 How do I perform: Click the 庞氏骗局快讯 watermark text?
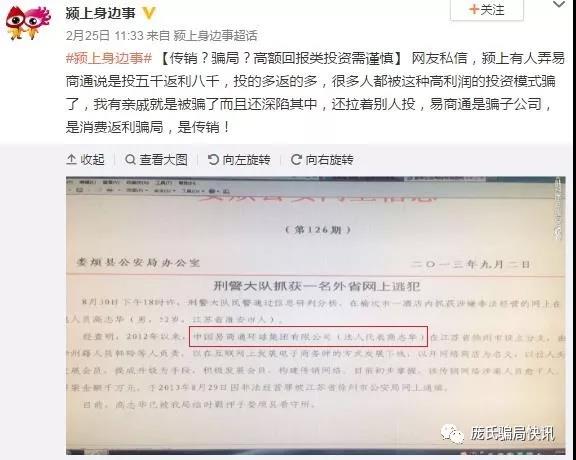tap(512, 434)
